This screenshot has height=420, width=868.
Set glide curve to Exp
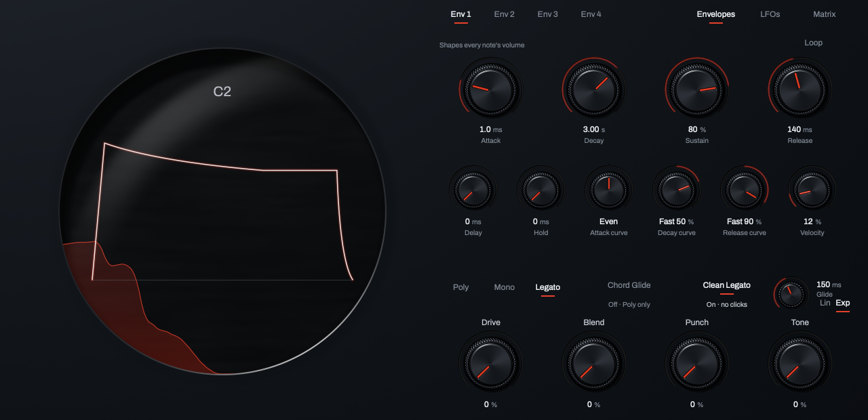click(843, 303)
